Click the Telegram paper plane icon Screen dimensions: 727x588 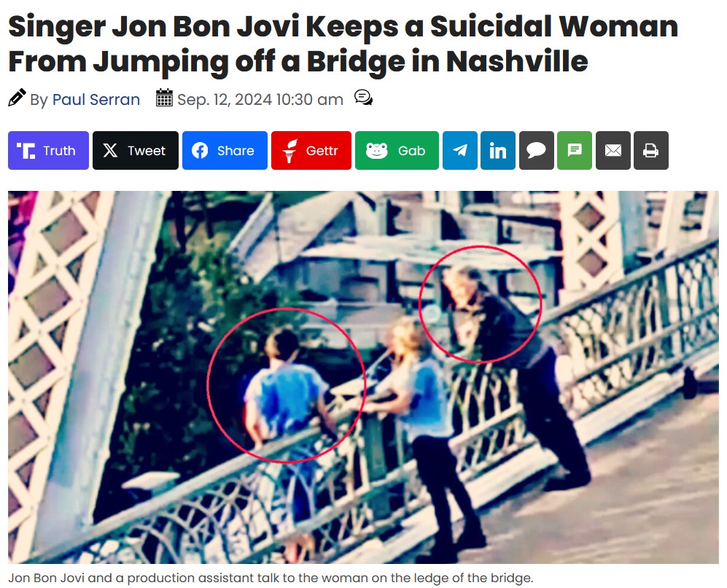[x=460, y=151]
